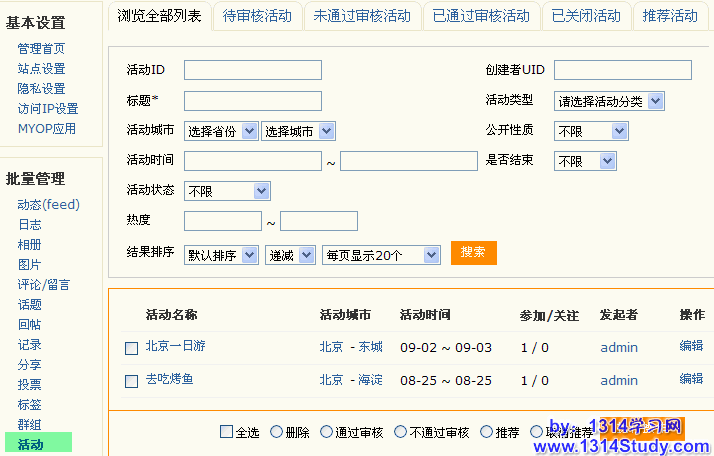Screen dimensions: 714x456
Task: Open the 选择省份 province dropdown
Action: click(x=221, y=131)
